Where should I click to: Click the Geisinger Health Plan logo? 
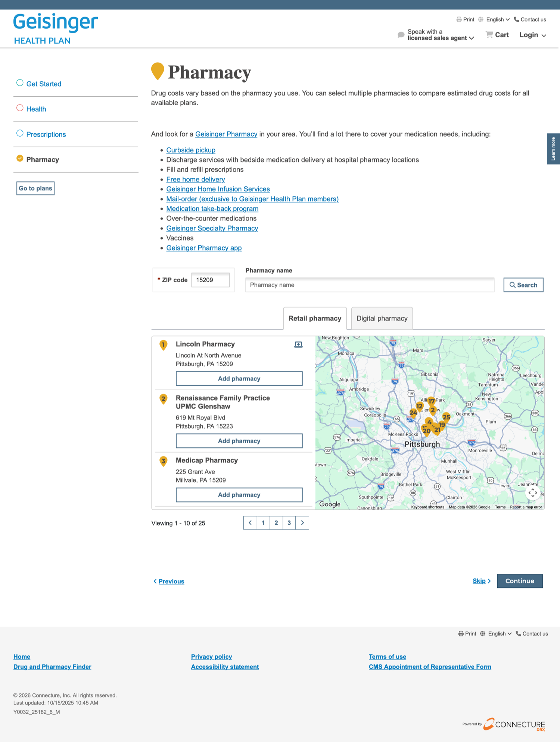point(56,29)
